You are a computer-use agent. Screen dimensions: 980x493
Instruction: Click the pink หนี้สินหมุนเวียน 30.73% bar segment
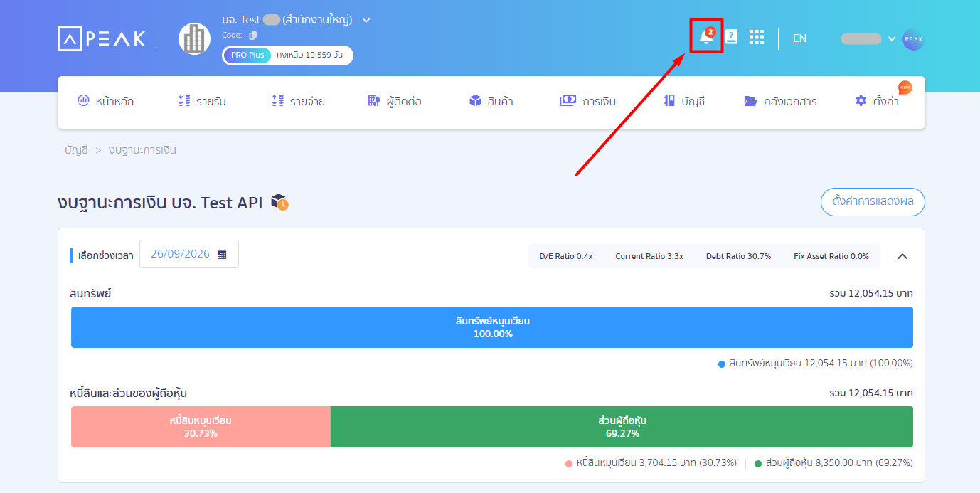(x=201, y=427)
